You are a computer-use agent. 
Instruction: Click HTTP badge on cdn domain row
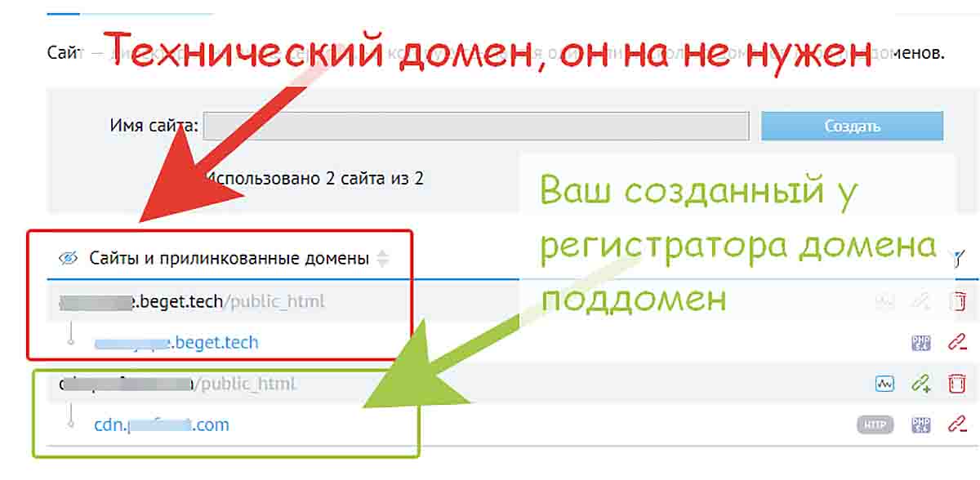tap(875, 424)
